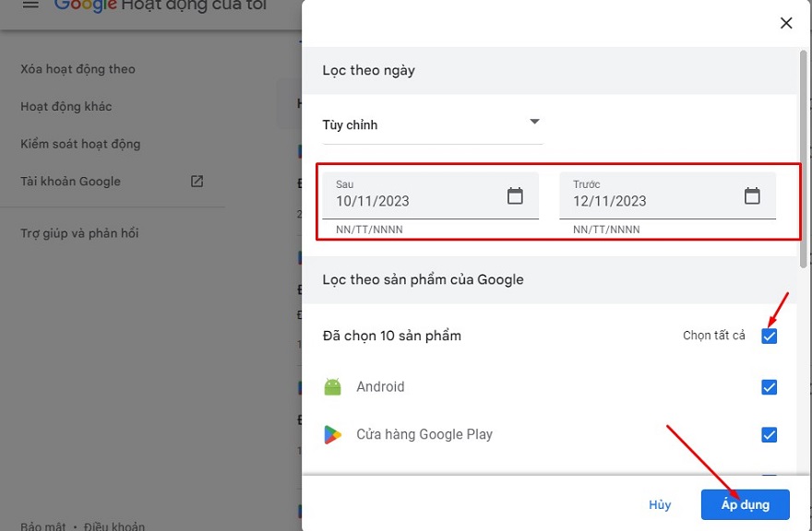812x531 pixels.
Task: Uncheck the Cửa hàng Google Play checkbox
Action: point(769,434)
